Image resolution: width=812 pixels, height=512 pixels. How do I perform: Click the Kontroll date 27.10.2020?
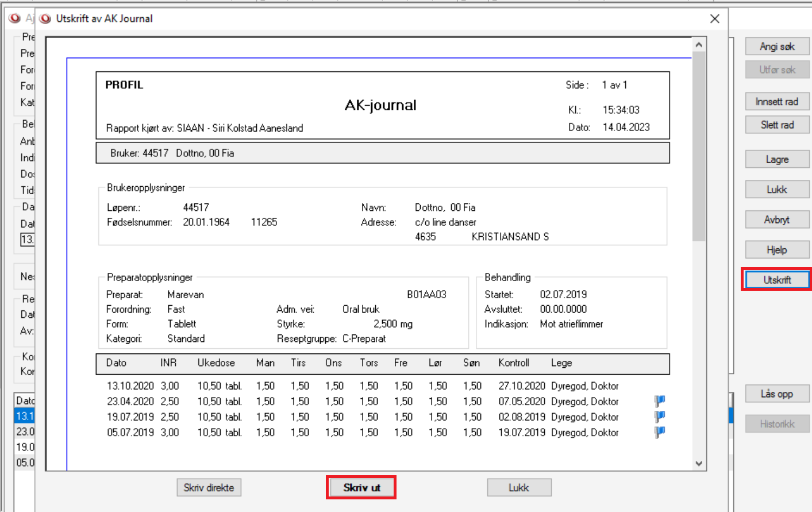522,386
